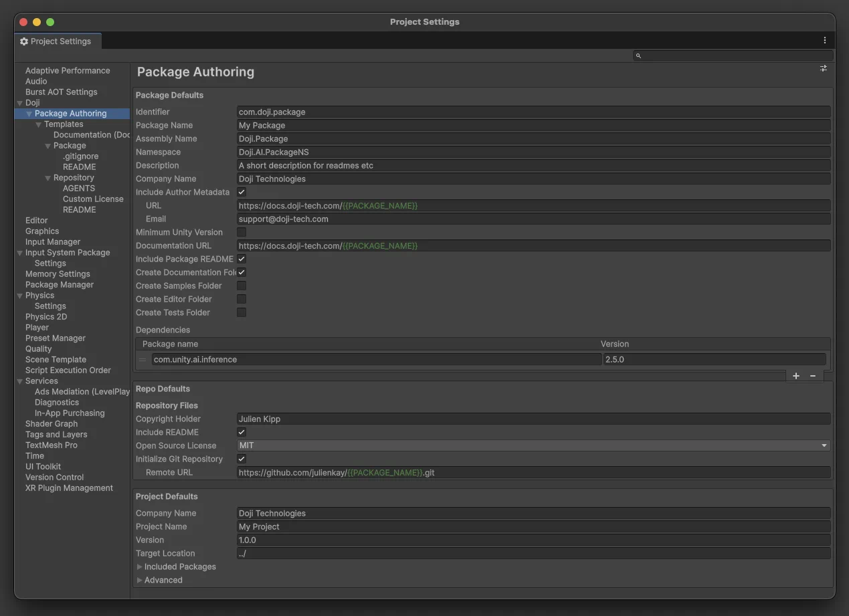Select the Project Settings tab
This screenshot has height=616, width=849.
click(58, 41)
